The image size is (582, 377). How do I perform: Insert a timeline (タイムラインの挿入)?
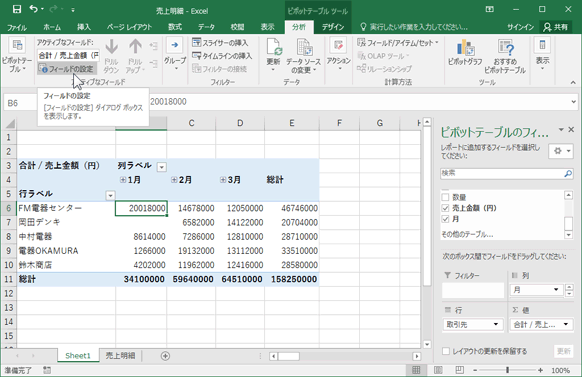coord(222,56)
